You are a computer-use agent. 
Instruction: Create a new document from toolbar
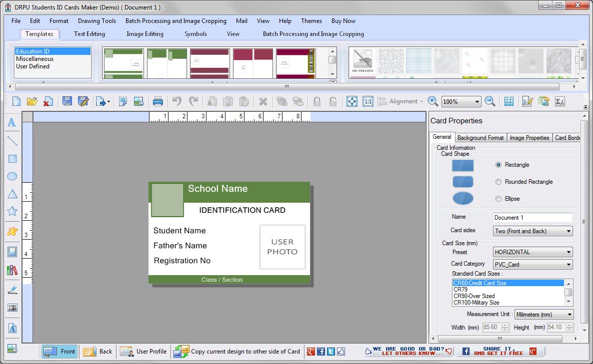pos(16,101)
